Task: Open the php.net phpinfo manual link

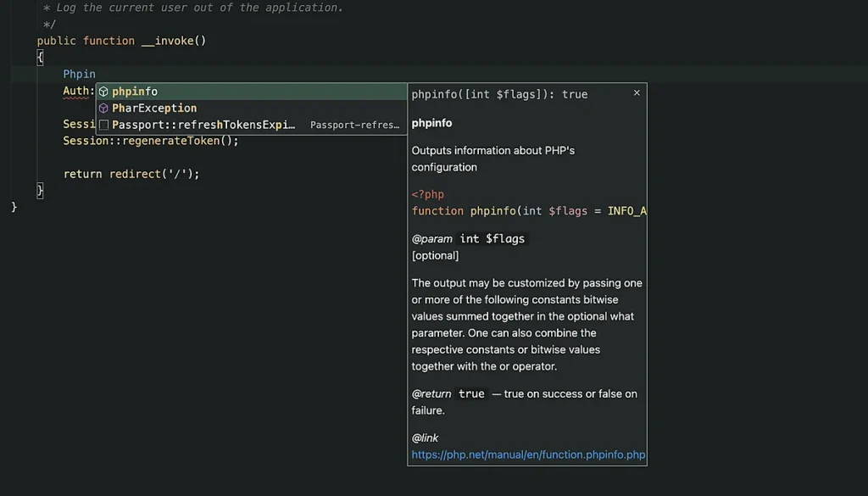Action: click(x=527, y=454)
